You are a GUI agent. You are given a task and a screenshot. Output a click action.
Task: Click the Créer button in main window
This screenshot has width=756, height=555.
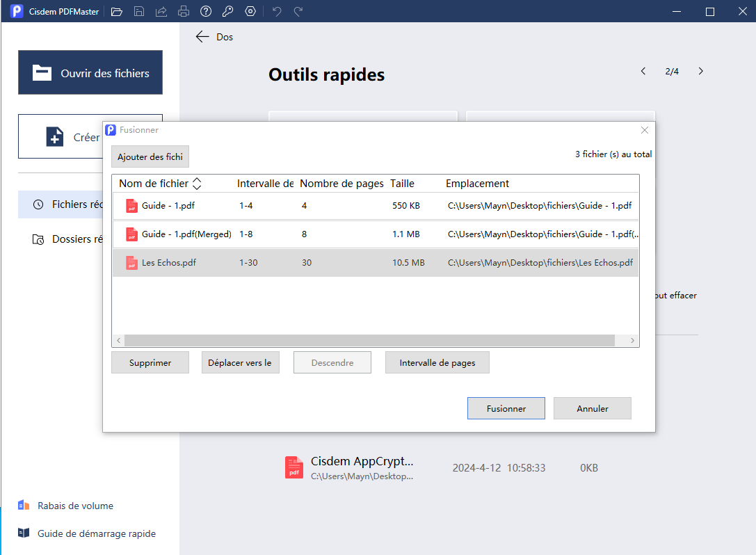[61, 137]
